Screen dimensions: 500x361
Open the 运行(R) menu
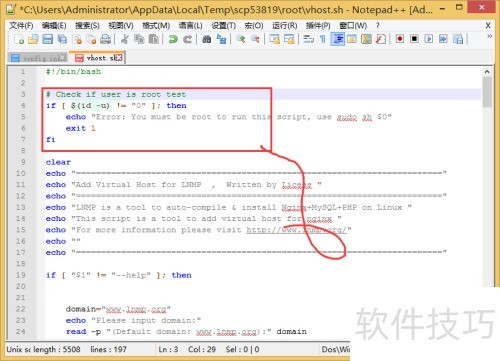point(284,25)
